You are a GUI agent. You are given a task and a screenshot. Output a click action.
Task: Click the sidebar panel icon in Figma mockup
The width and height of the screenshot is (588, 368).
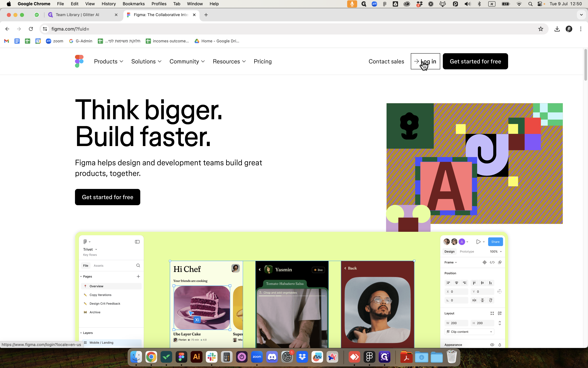[x=137, y=242]
